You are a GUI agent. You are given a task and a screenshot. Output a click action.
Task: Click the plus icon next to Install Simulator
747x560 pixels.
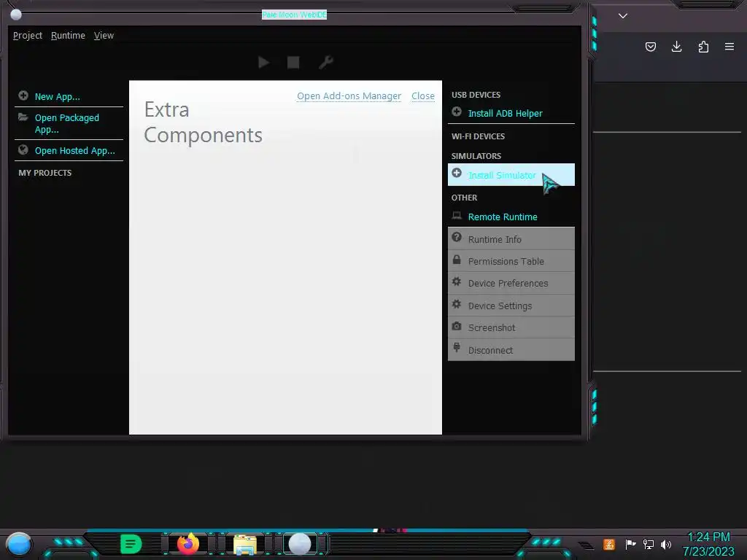[x=457, y=174]
